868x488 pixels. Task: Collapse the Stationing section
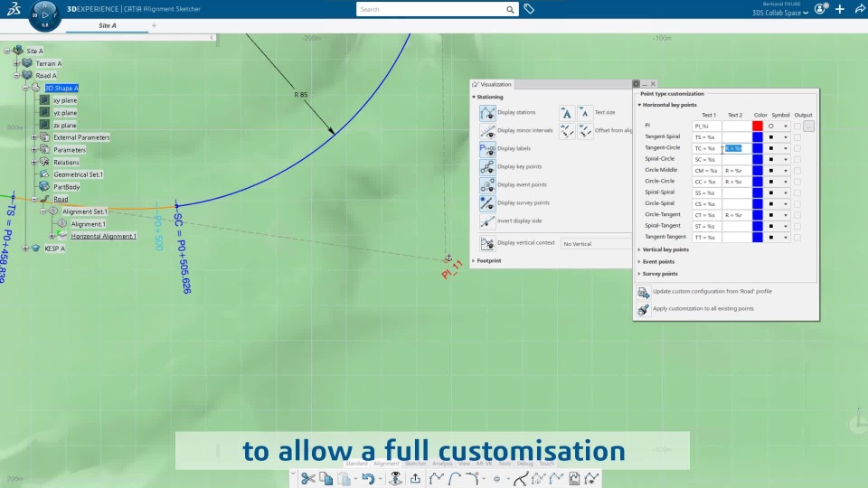point(474,97)
